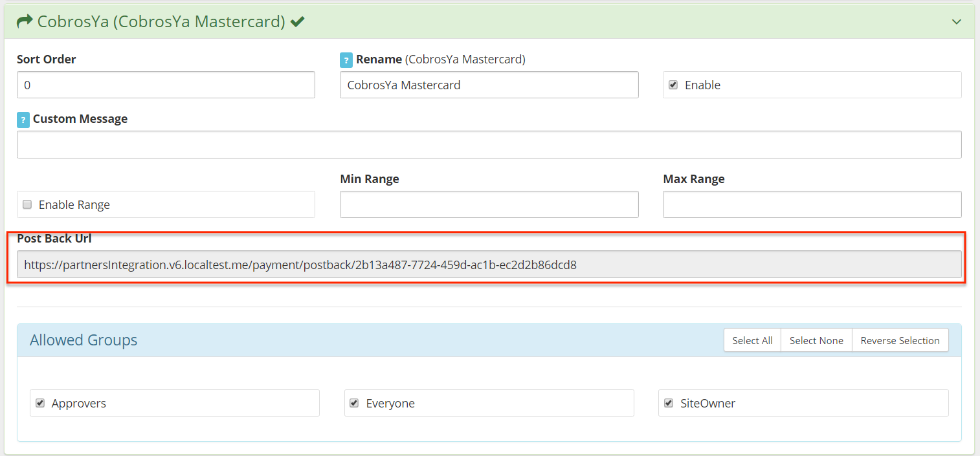Click the green checkmark after CobrosYa Mastercard
980x456 pixels.
[x=297, y=21]
